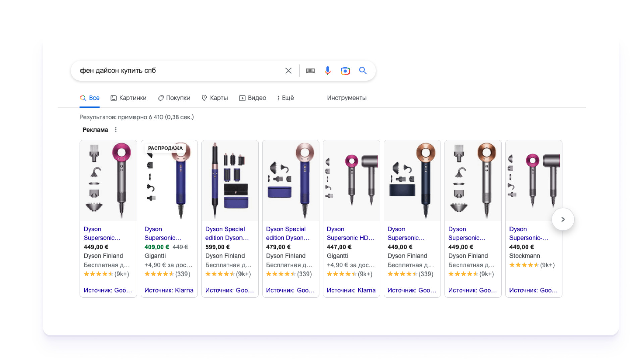The image size is (644, 362).
Task: Open the 599,00 € Dyson Special edition link
Action: (226, 233)
